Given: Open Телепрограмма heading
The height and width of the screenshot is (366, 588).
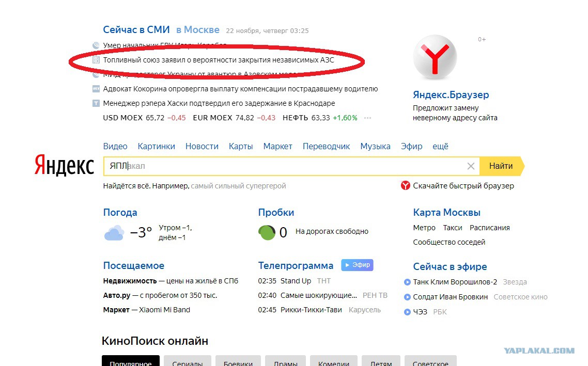Looking at the screenshot, I should coord(296,266).
